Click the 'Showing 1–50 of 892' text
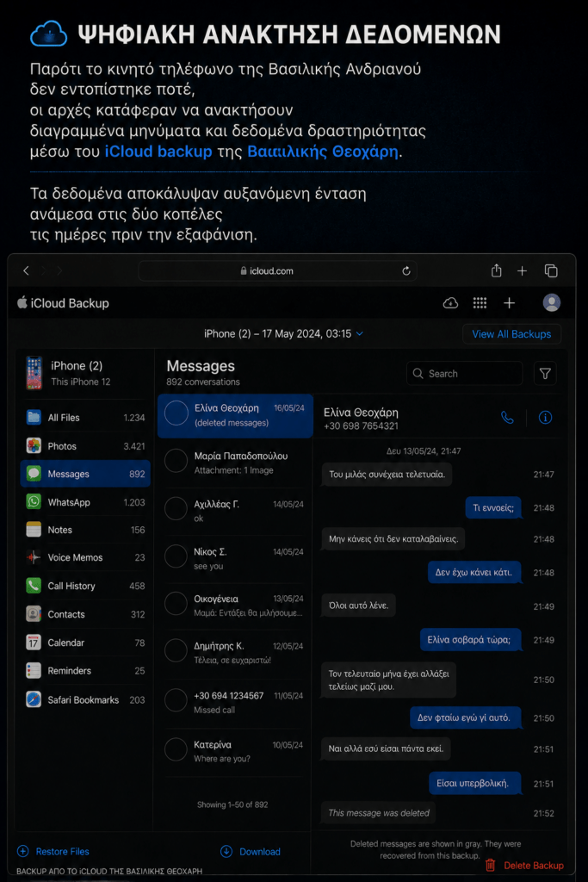Viewport: 588px width, 882px height. click(x=232, y=804)
